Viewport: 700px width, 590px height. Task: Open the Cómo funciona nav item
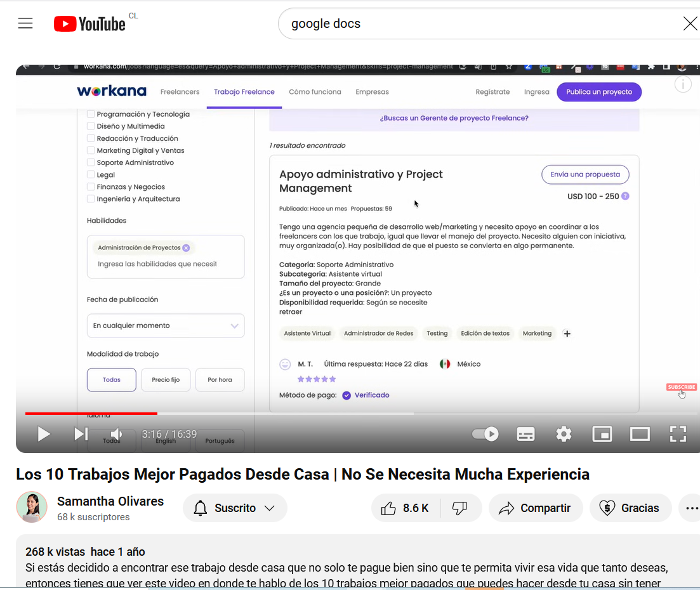tap(315, 92)
